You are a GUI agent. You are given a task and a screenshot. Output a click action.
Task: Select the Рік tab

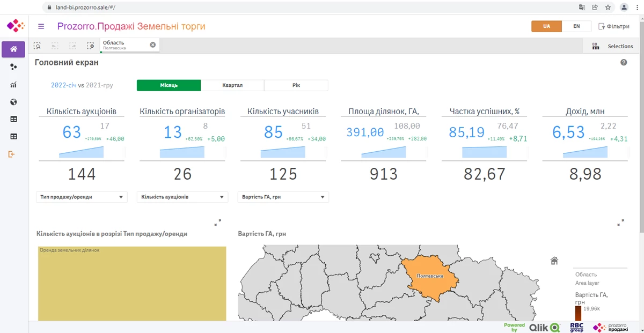296,85
